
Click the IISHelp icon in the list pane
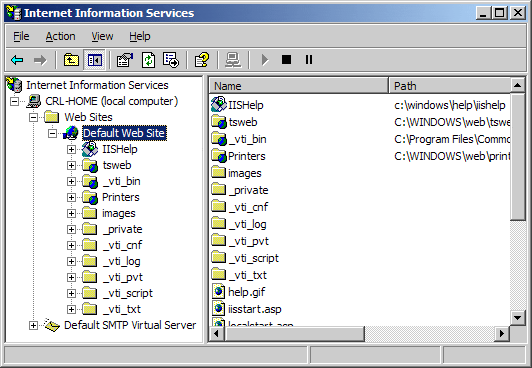coord(219,104)
